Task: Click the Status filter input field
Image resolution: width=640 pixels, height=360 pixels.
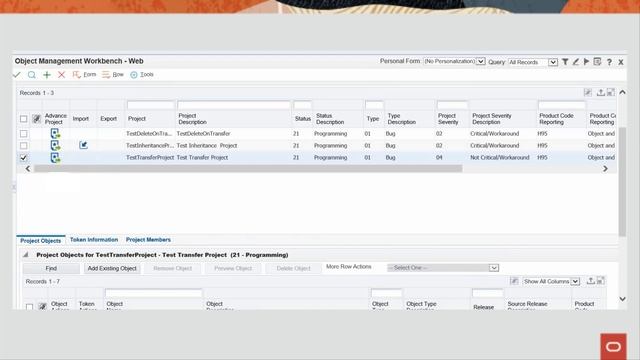Action: click(x=302, y=105)
